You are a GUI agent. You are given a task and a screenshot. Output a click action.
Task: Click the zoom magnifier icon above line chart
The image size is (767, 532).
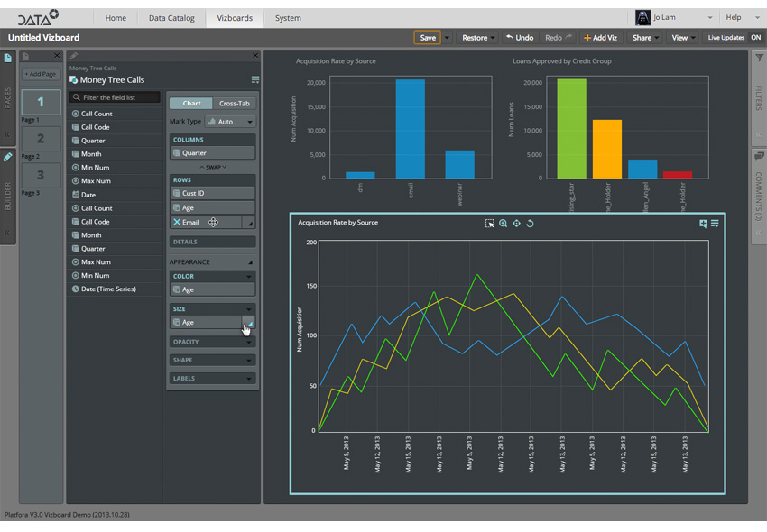(503, 223)
